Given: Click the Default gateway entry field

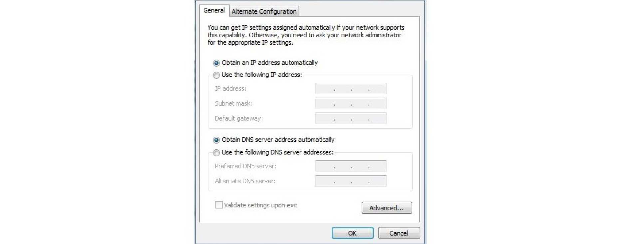Looking at the screenshot, I should tap(351, 118).
